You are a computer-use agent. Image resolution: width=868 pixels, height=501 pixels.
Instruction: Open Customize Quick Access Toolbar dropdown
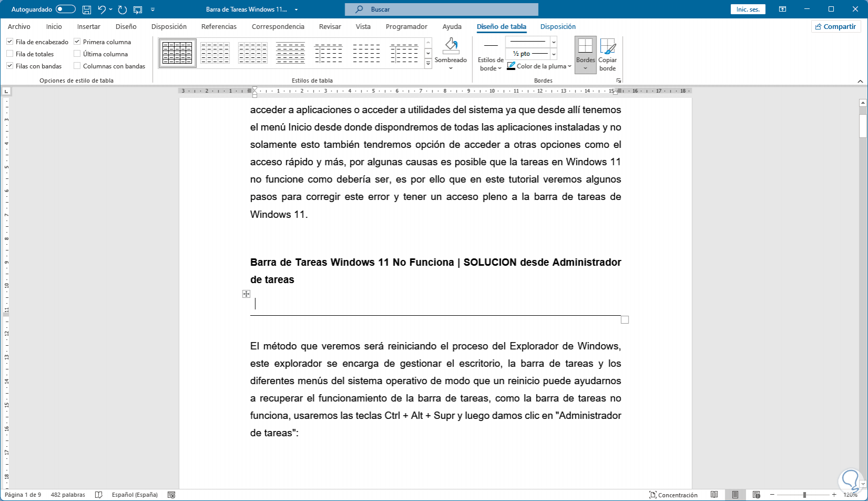point(153,9)
